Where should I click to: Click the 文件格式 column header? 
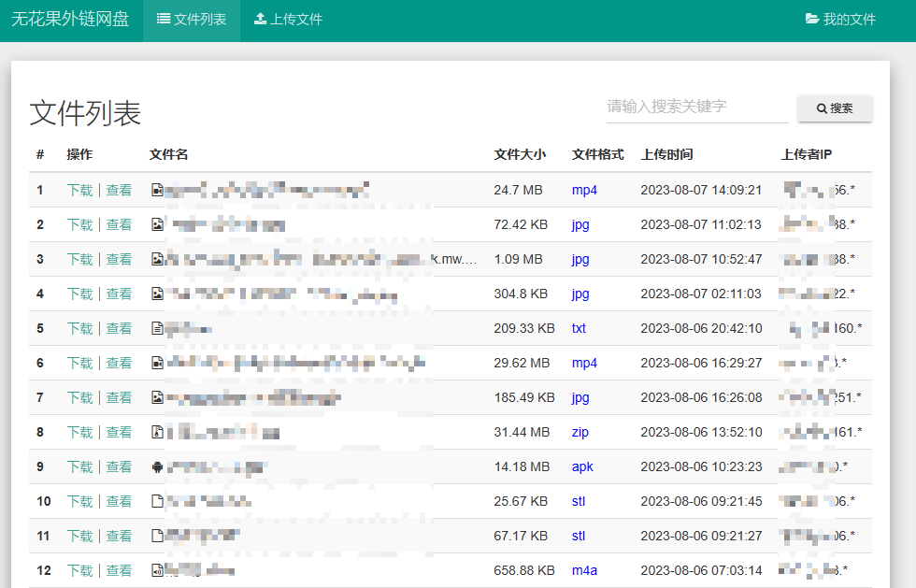(597, 154)
